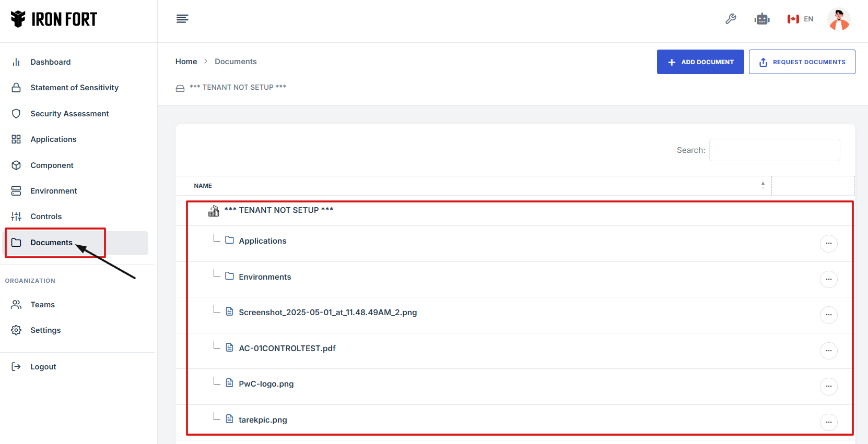Click the user avatar profile picture
Image resolution: width=868 pixels, height=444 pixels.
[x=838, y=19]
